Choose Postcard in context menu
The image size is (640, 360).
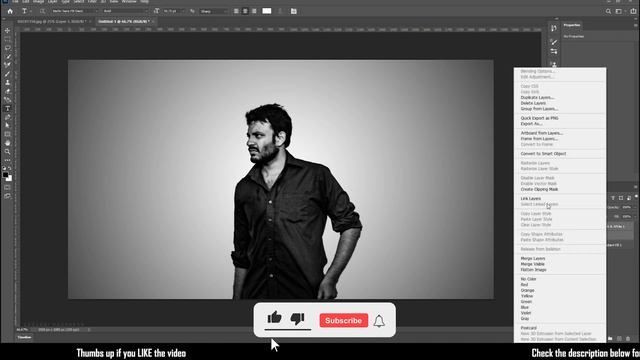click(x=529, y=328)
